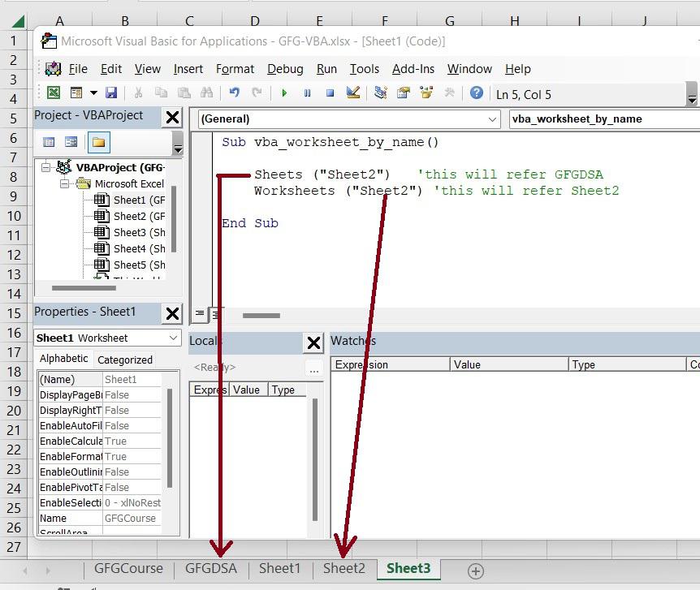
Task: Click the View Microsoft Excel icon
Action: pyautogui.click(x=54, y=93)
